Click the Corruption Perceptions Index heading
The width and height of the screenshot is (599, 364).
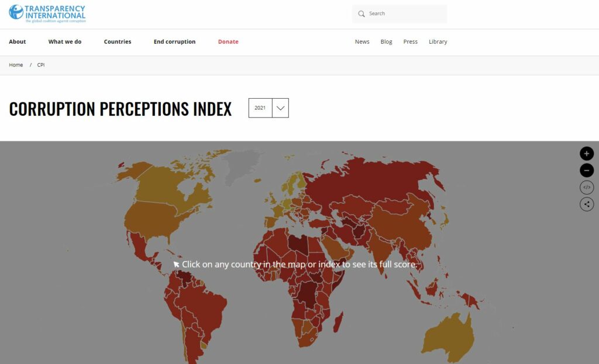121,109
